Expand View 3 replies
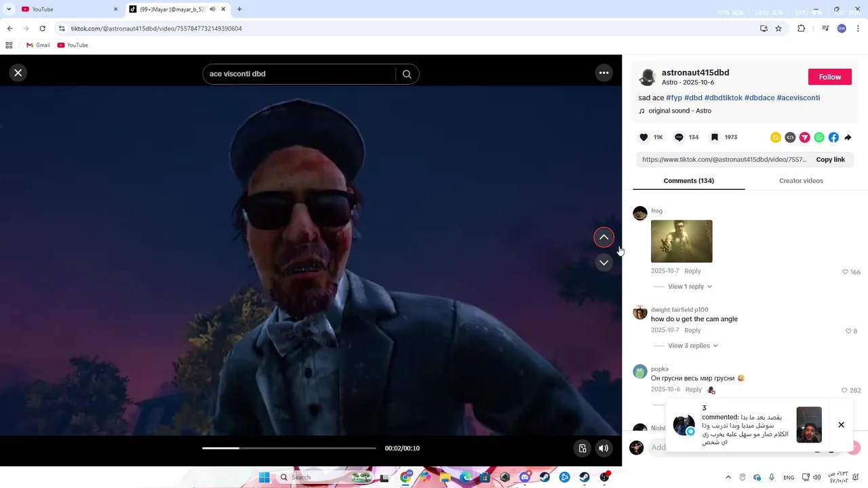Viewport: 868px width, 488px height. [693, 346]
